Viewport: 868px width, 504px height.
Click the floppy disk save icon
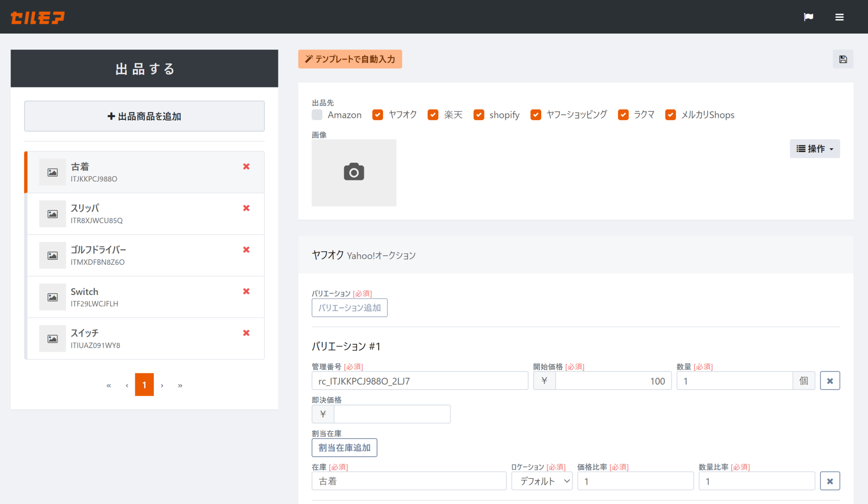point(843,59)
